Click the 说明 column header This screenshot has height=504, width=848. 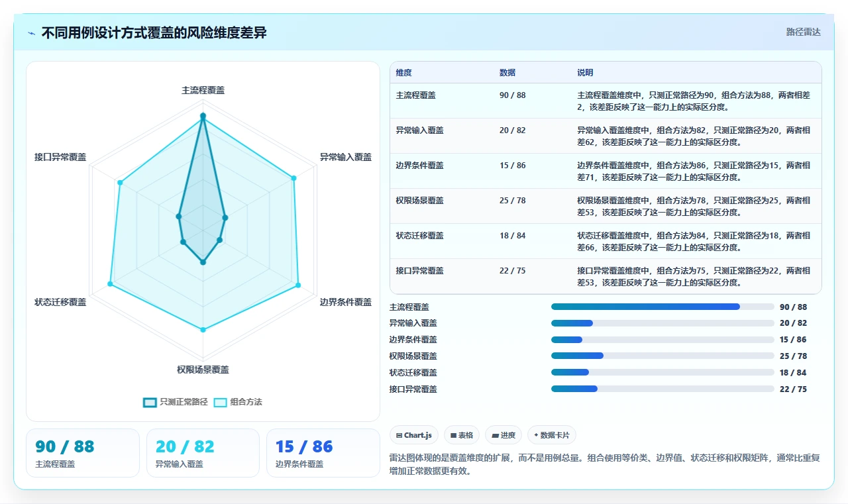pos(585,73)
